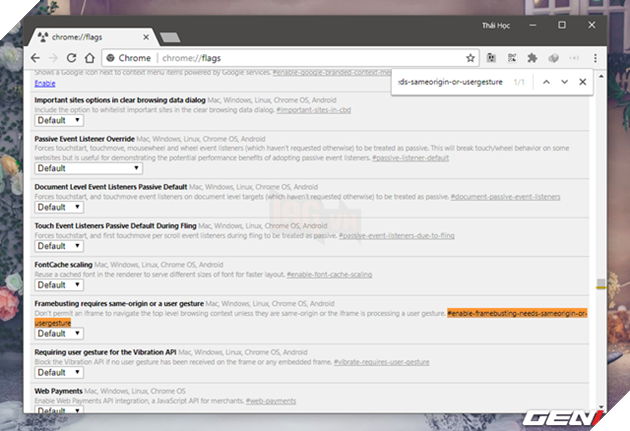Open Vibration API user gesture dropdown
Viewport: 630px width, 431px height.
point(59,372)
